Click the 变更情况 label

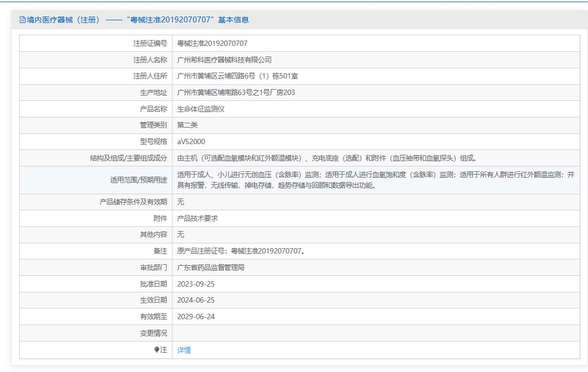pos(153,333)
